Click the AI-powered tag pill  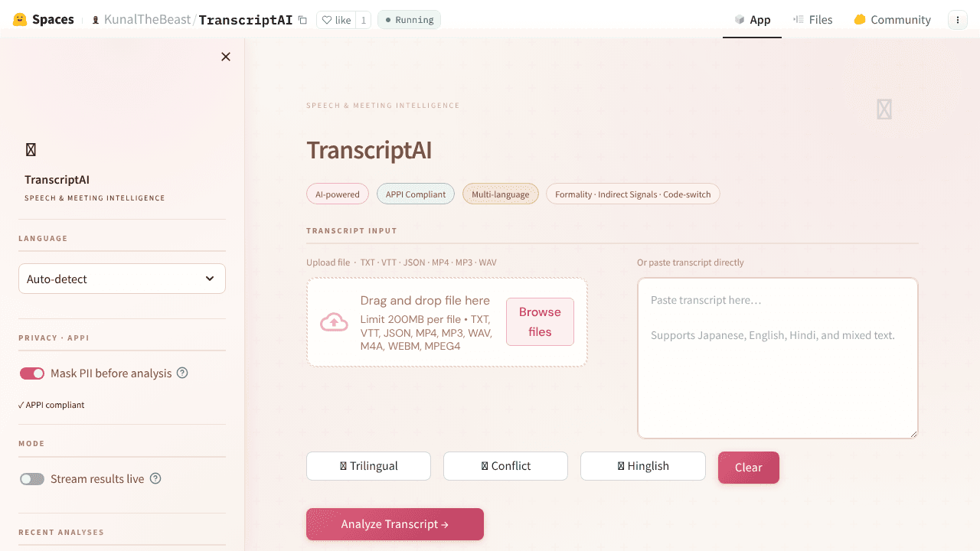pos(338,194)
